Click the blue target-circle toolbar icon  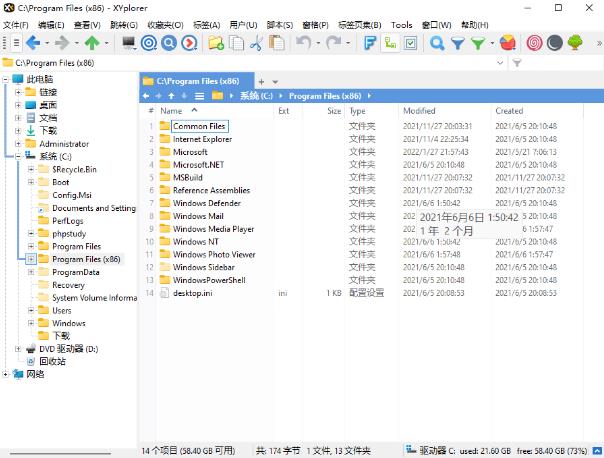tap(149, 43)
